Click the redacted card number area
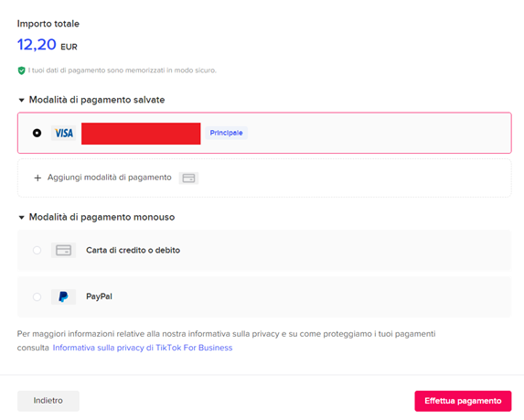Viewport: 524px width, 420px height. [x=141, y=134]
